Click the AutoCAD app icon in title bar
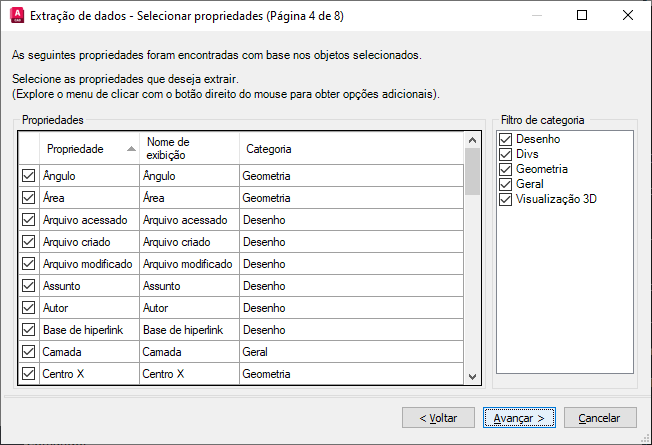 point(15,15)
